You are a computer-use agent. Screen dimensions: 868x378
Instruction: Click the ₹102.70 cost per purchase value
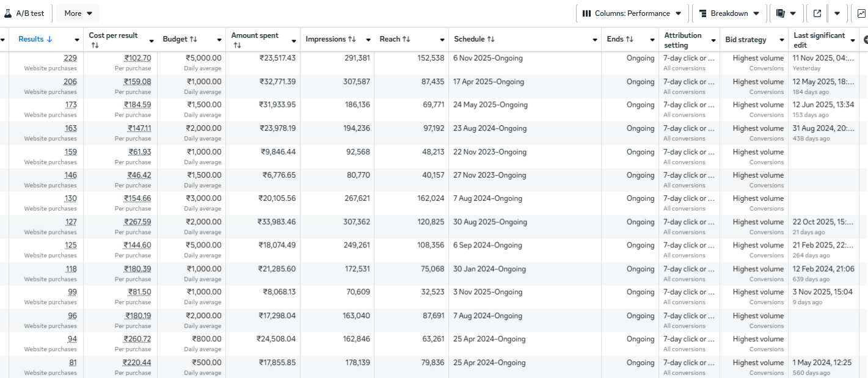pyautogui.click(x=137, y=58)
